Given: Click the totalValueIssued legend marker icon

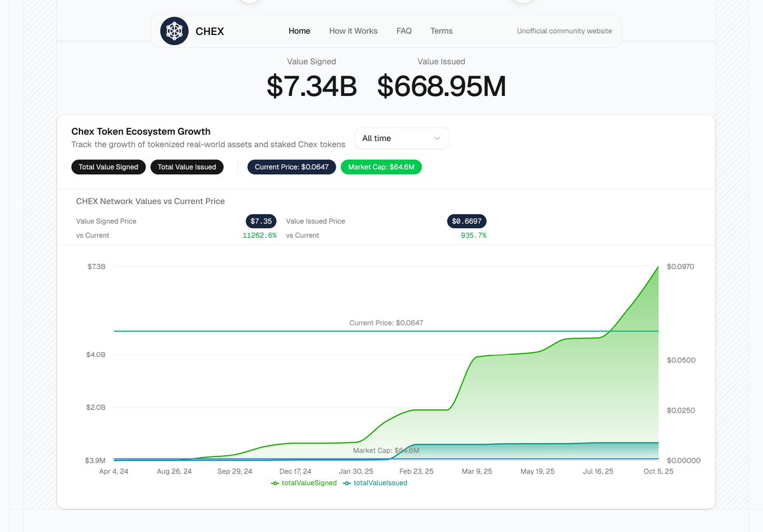Looking at the screenshot, I should [x=347, y=483].
